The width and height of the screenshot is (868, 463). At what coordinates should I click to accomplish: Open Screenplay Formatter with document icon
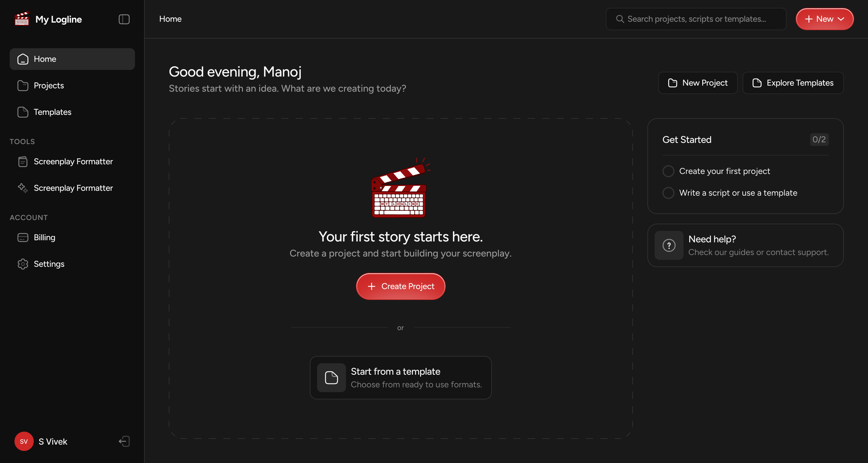[72, 161]
